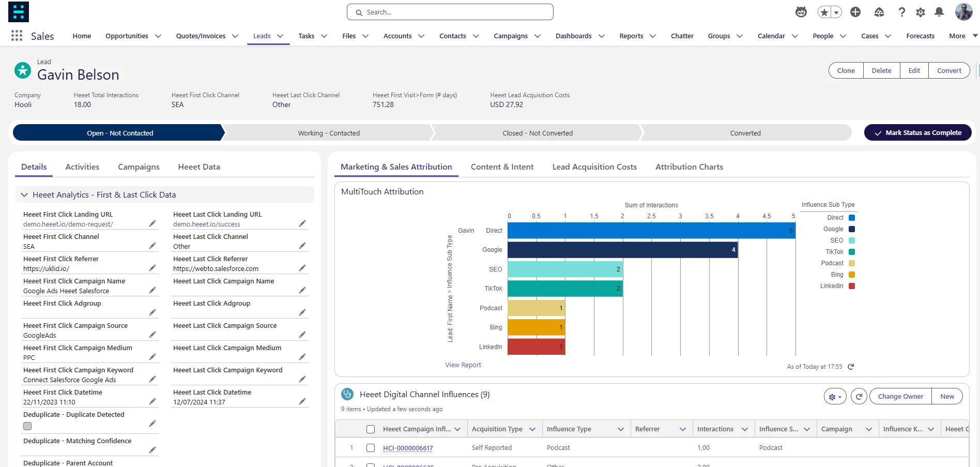Click the Clone button
This screenshot has height=467, width=980.
click(846, 70)
